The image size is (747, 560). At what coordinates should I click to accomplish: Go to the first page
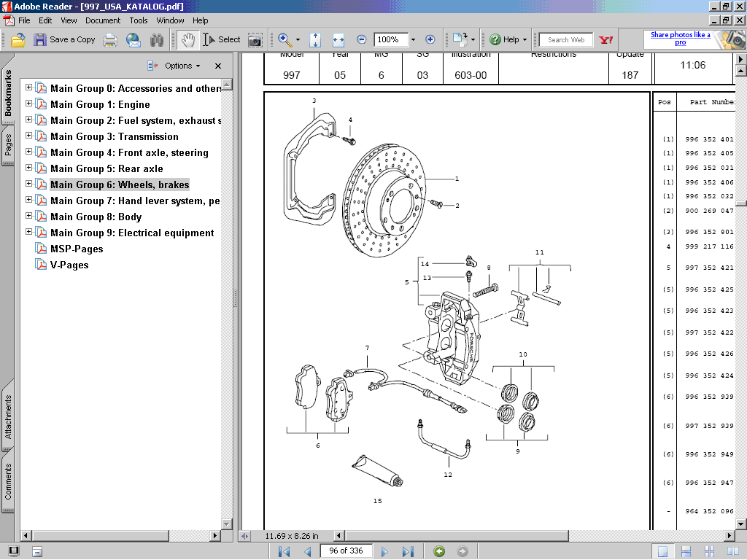284,551
